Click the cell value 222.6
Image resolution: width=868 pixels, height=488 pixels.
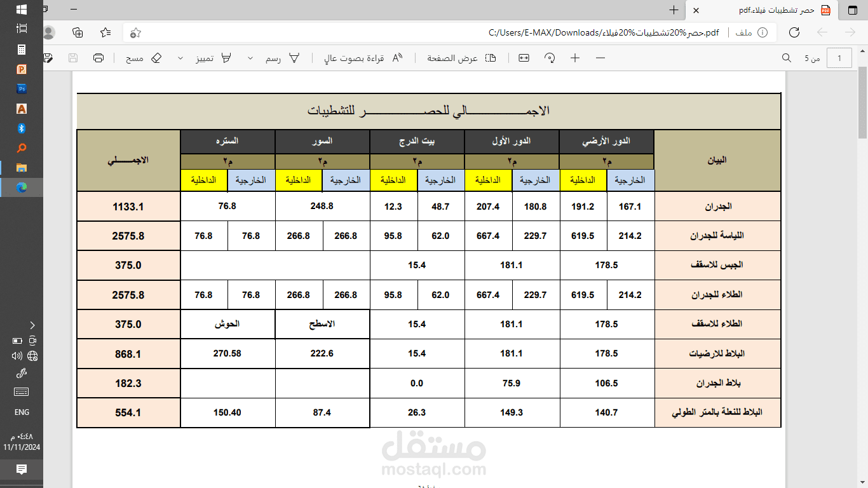click(322, 353)
